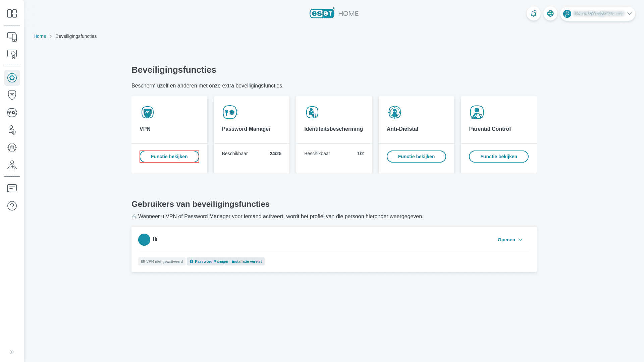Viewport: 644px width, 362px height.
Task: Open the VPN shield sidebar icon
Action: tap(12, 95)
